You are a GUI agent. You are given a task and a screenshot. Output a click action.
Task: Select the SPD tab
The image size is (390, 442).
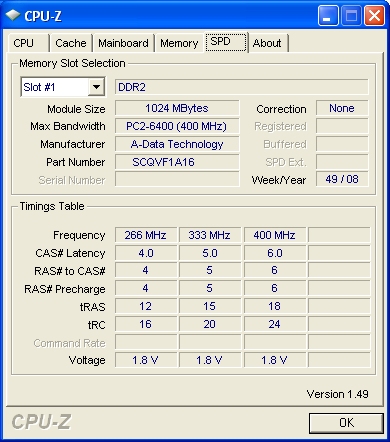pyautogui.click(x=226, y=42)
